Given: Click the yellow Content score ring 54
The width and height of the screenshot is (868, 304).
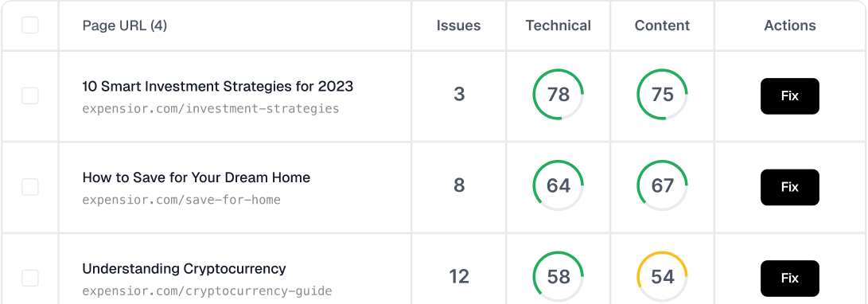Looking at the screenshot, I should point(662,276).
